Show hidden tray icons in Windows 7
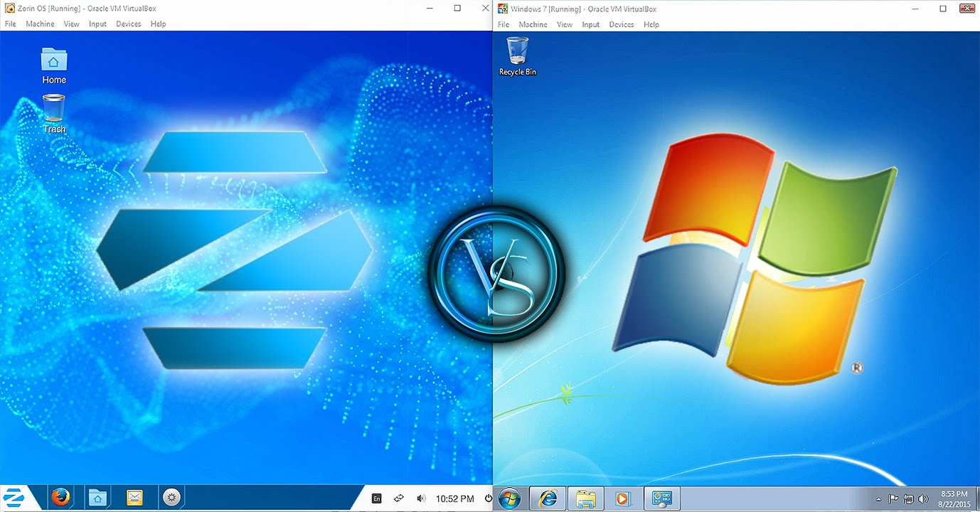 click(x=878, y=499)
